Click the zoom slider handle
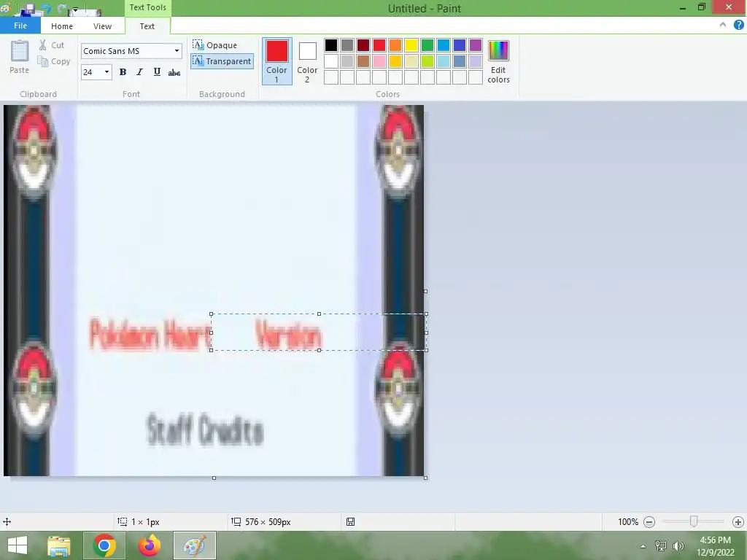Viewport: 747px width, 560px height. (x=694, y=521)
